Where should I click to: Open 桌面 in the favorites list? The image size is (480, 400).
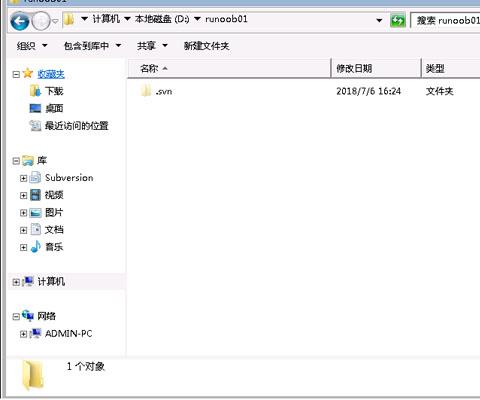pos(54,108)
